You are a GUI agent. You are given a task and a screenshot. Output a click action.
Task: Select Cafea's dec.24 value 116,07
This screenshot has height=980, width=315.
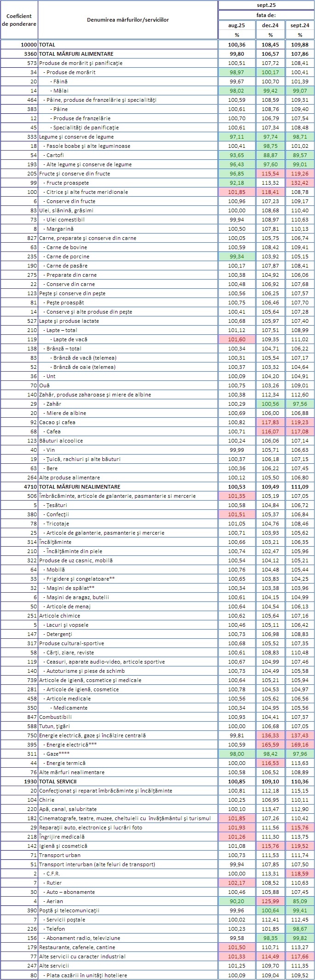click(x=270, y=432)
